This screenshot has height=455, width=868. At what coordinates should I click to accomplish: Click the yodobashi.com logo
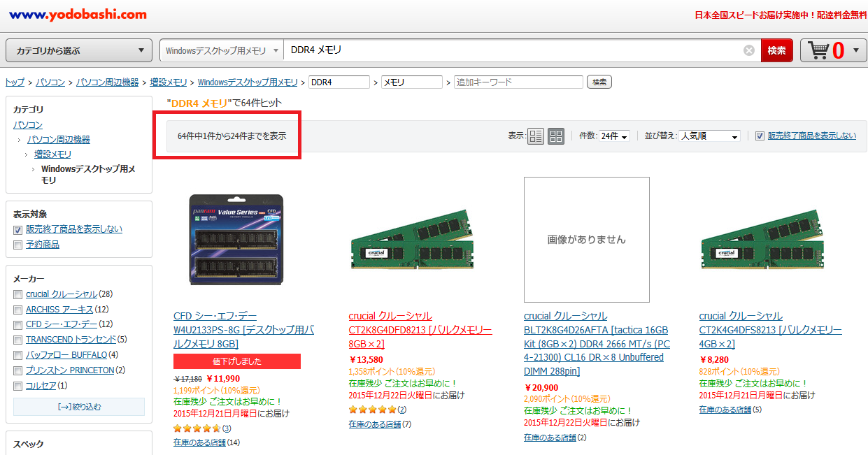point(78,14)
